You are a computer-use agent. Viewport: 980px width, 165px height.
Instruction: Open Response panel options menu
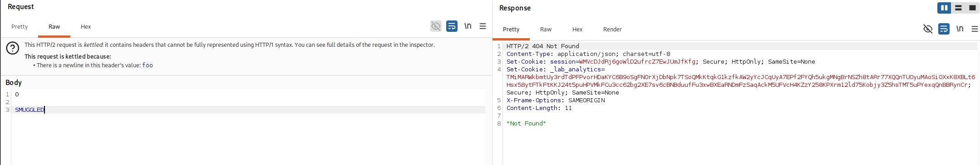click(975, 29)
